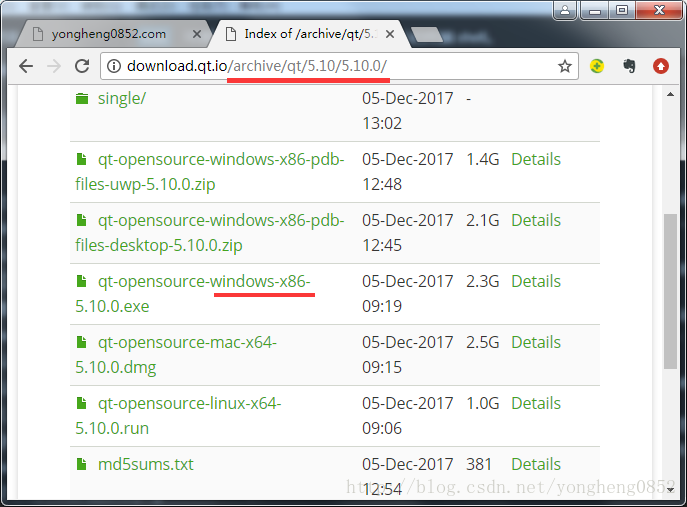Minimize the browser window

(595, 10)
